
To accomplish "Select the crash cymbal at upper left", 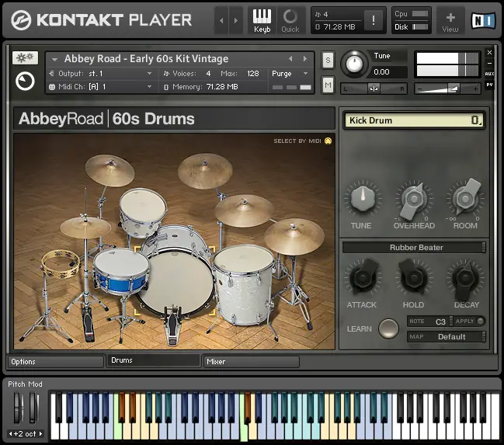I will [110, 170].
